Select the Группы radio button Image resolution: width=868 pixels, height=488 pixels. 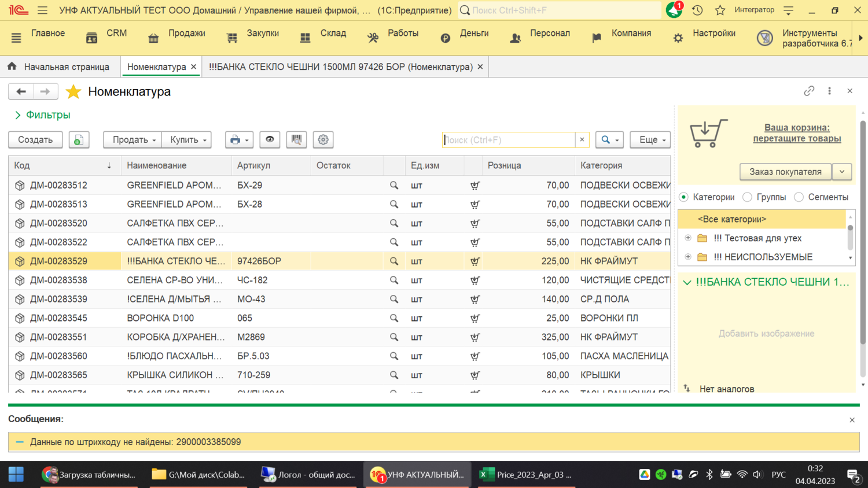point(748,197)
